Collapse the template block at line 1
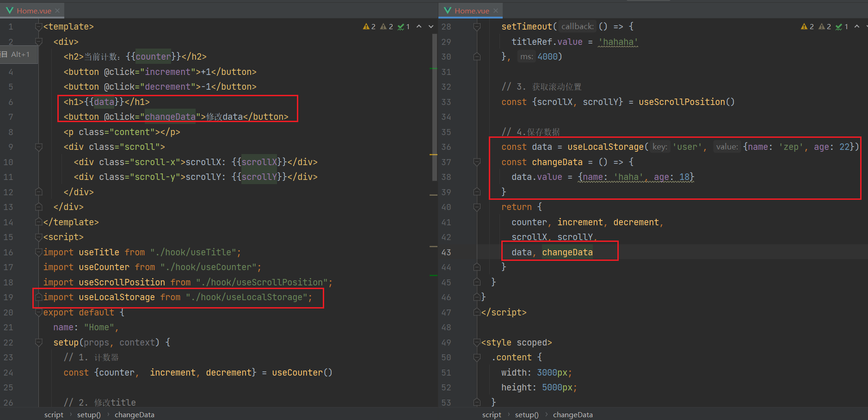Viewport: 868px width, 420px height. point(39,27)
